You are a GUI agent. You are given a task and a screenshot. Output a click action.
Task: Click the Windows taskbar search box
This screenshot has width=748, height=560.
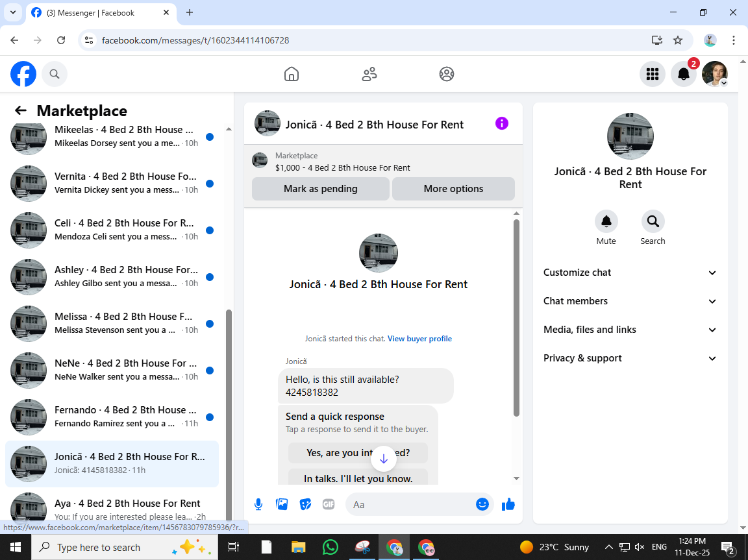point(125,547)
